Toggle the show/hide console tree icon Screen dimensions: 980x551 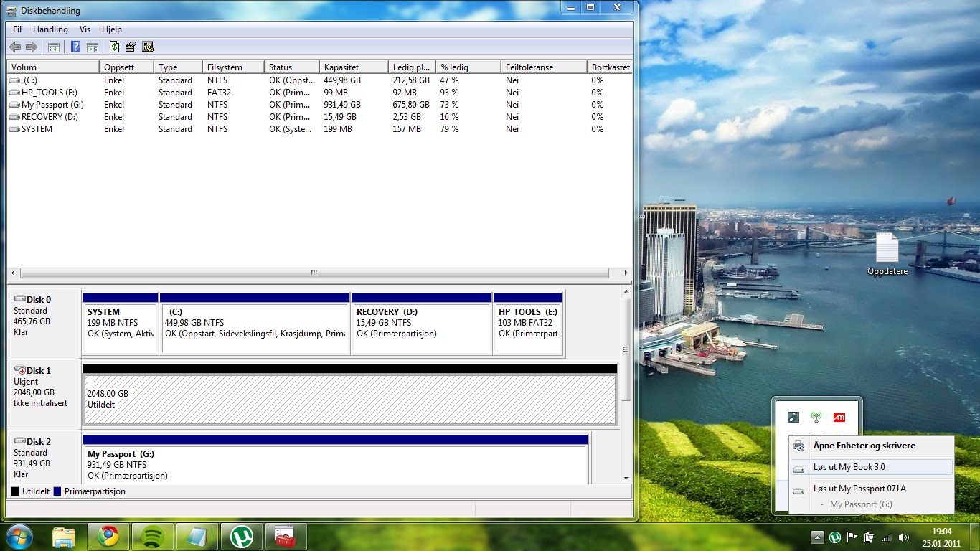tap(53, 47)
